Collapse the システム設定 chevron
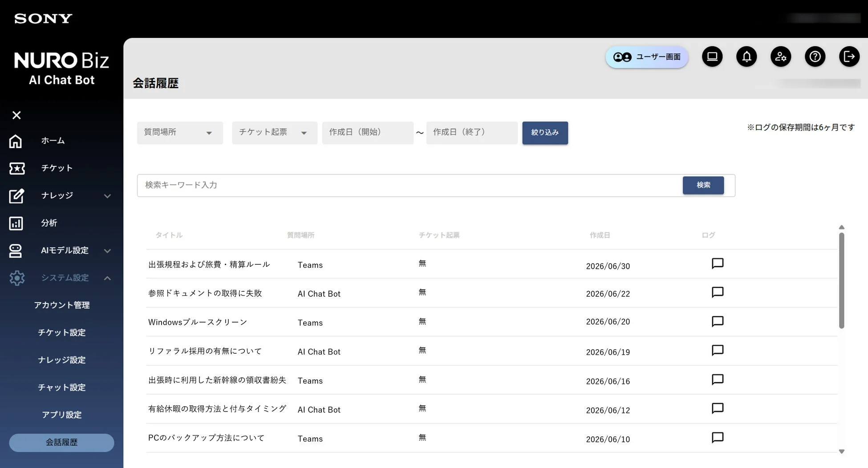The height and width of the screenshot is (468, 868). tap(107, 278)
